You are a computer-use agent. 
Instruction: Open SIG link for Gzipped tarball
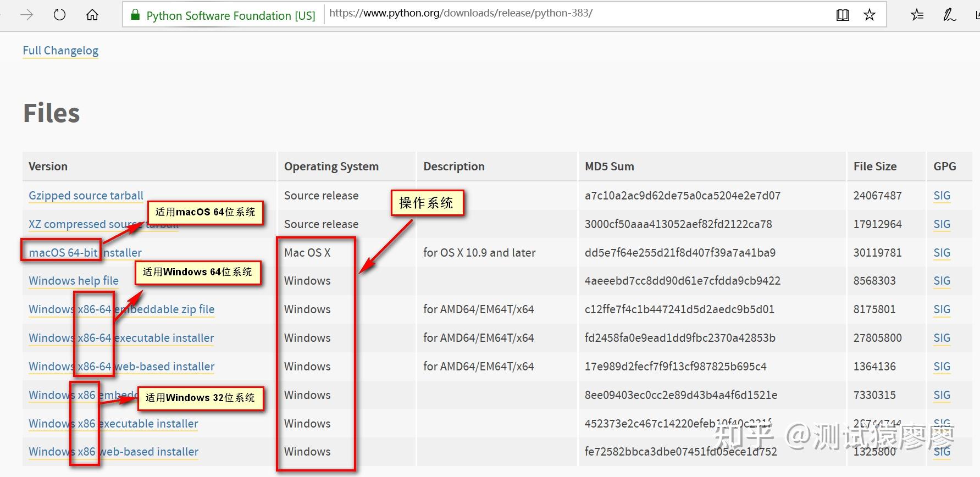click(942, 196)
